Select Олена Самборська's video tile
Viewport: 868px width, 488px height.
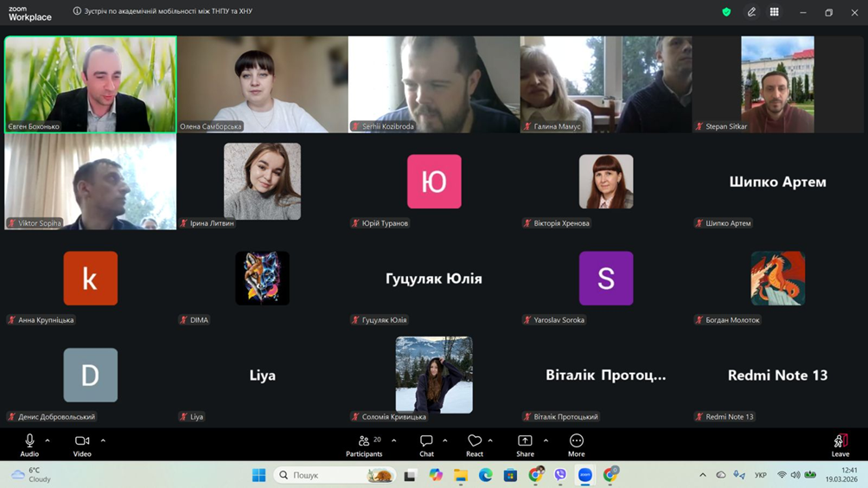pos(263,84)
